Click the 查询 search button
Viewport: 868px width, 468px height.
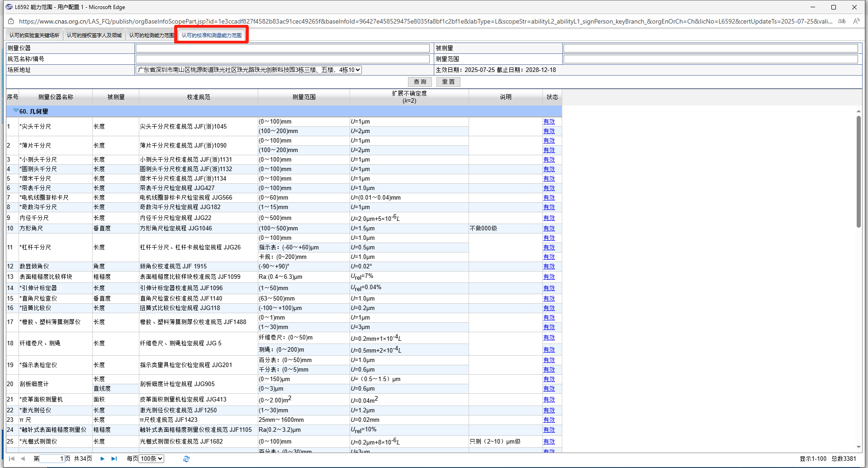[420, 81]
